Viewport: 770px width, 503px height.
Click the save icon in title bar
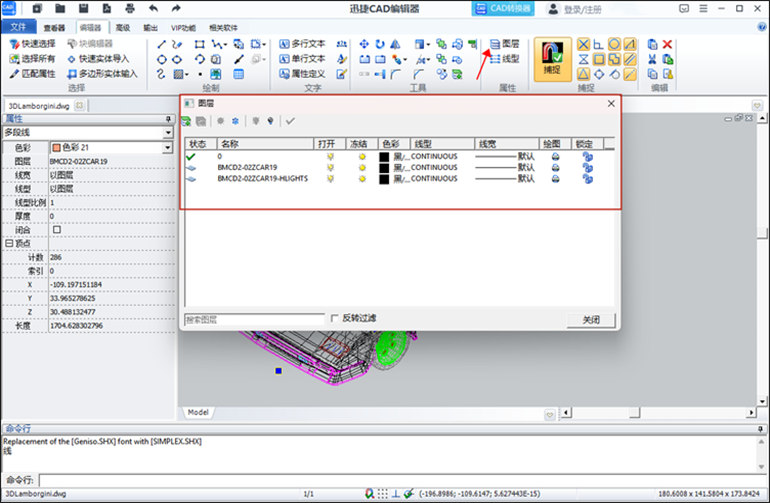coord(83,8)
